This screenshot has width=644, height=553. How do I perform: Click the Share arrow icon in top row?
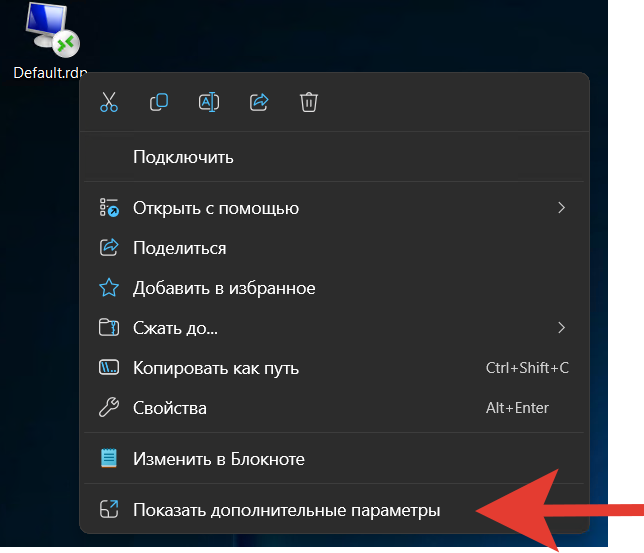point(259,102)
